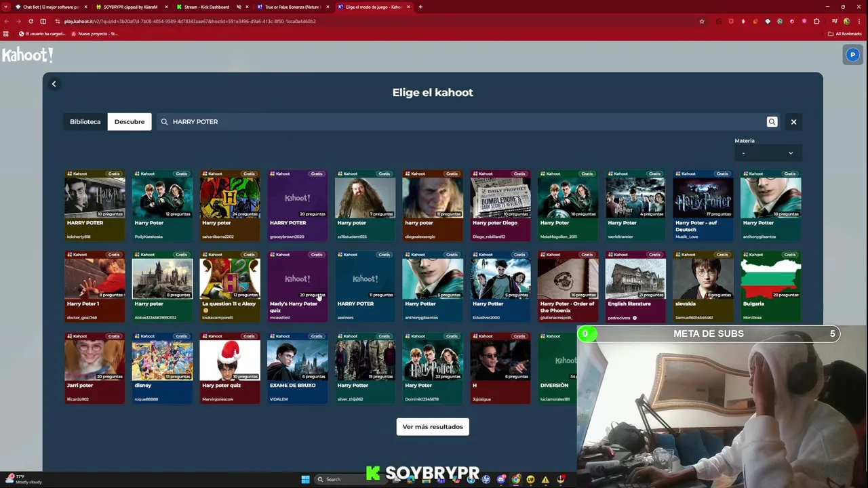Click '24 preguntas' label on Hogwarts crest card
Viewport: 868px width, 488px height.
tap(246, 214)
